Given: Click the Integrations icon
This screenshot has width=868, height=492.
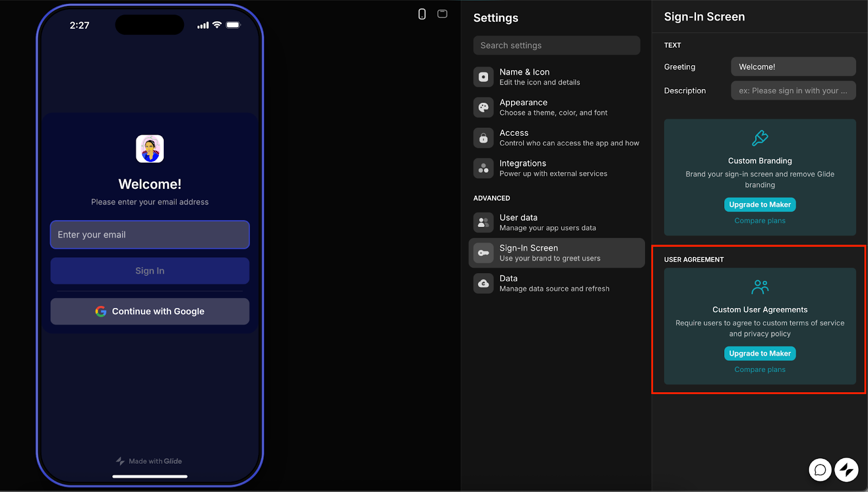Looking at the screenshot, I should click(x=483, y=168).
